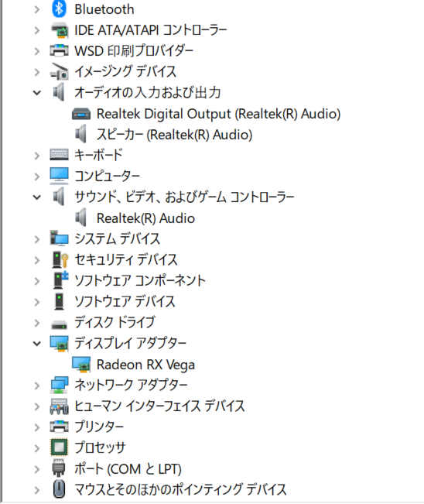This screenshot has width=424, height=504.
Task: Click the コンピューター monitor icon
Action: (x=59, y=176)
